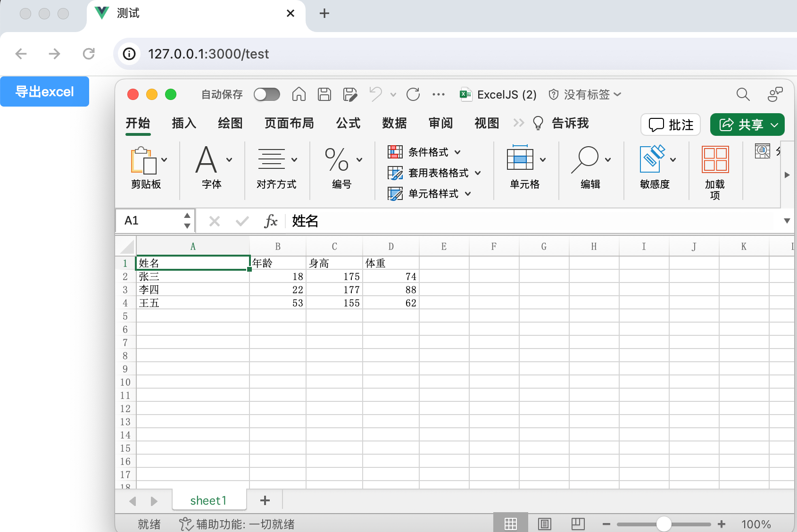
Task: Select the 页面布局 ribbon tab
Action: tap(289, 123)
